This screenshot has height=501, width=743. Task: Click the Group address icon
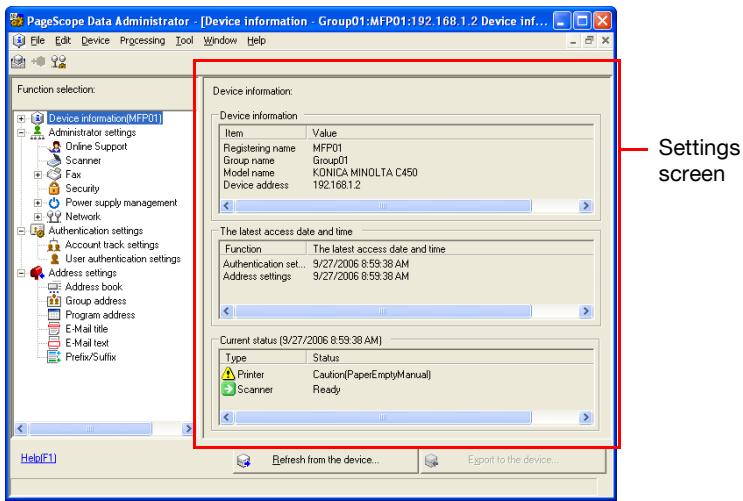coord(54,301)
